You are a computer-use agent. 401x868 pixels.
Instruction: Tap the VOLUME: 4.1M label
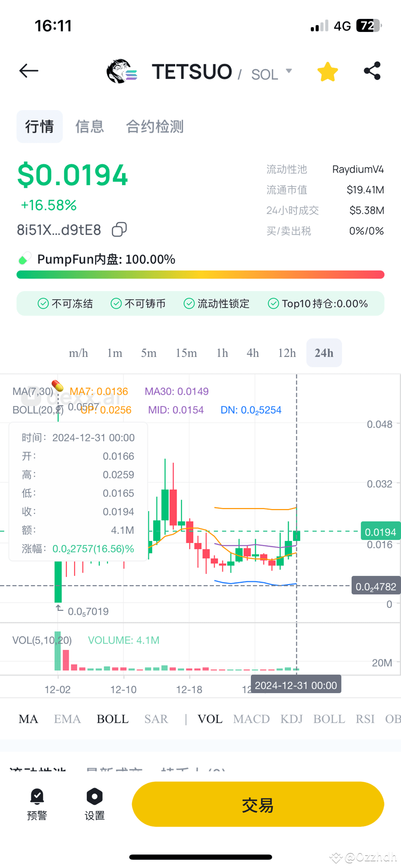123,640
